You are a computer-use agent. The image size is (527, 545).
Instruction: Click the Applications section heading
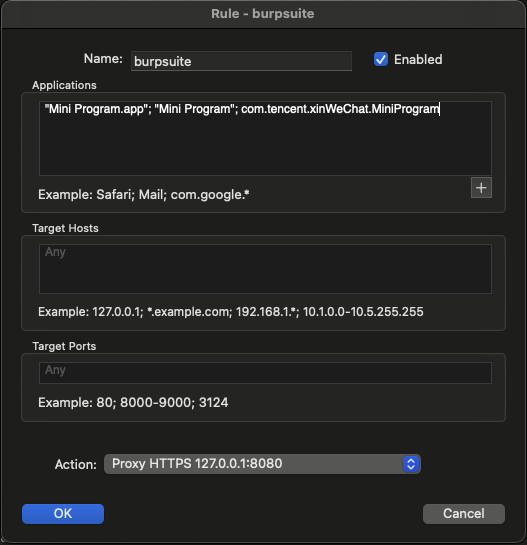[x=64, y=85]
